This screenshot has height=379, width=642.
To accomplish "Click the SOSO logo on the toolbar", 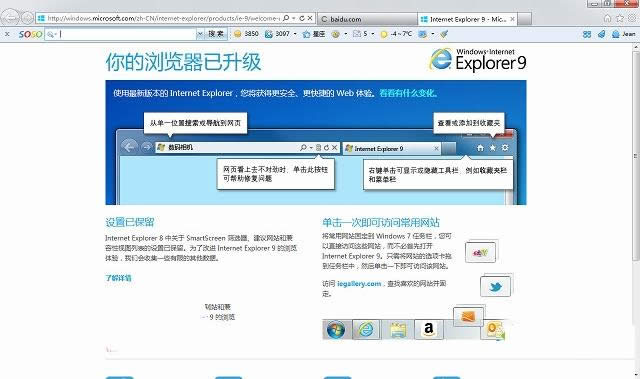I will click(x=30, y=34).
